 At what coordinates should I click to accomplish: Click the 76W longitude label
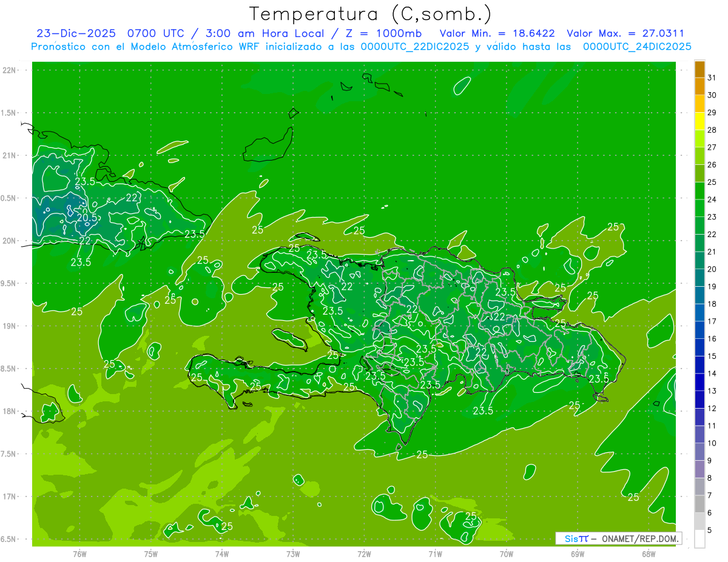coord(79,554)
